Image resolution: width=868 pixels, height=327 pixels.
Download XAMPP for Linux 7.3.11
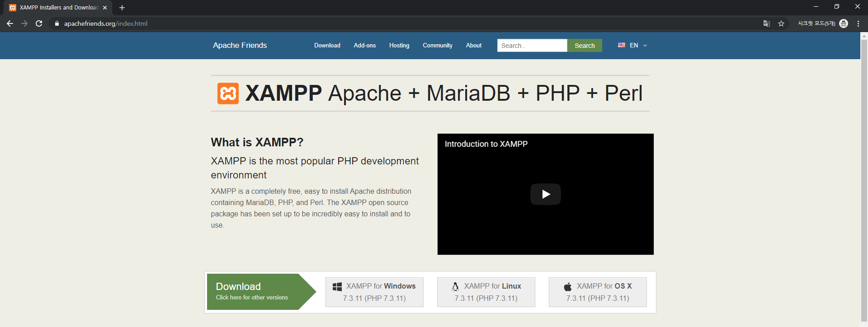click(x=486, y=292)
